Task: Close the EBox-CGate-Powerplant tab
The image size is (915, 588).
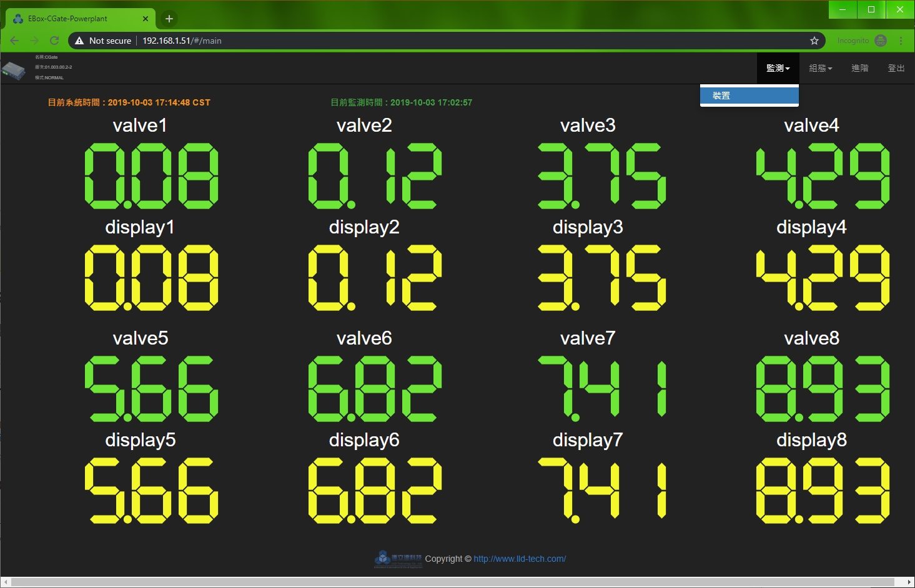Action: pos(146,19)
